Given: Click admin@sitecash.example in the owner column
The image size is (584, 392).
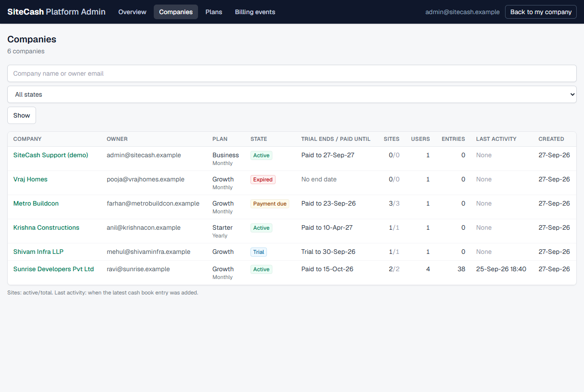Looking at the screenshot, I should [x=144, y=155].
